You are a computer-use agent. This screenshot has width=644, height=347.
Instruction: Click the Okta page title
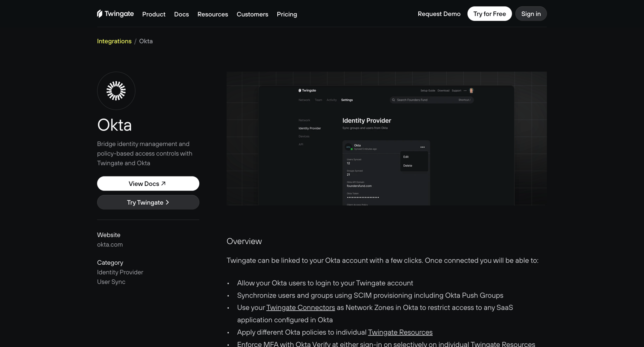(x=115, y=125)
